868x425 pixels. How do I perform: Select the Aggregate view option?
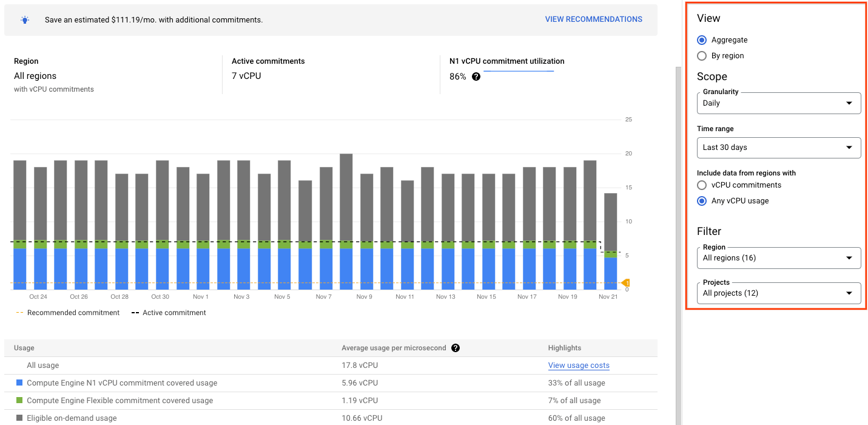pos(702,39)
